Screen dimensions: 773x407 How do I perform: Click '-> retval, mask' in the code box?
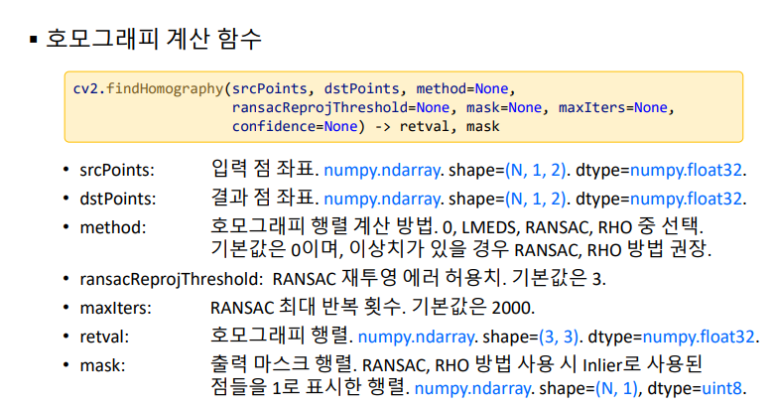[x=437, y=126]
